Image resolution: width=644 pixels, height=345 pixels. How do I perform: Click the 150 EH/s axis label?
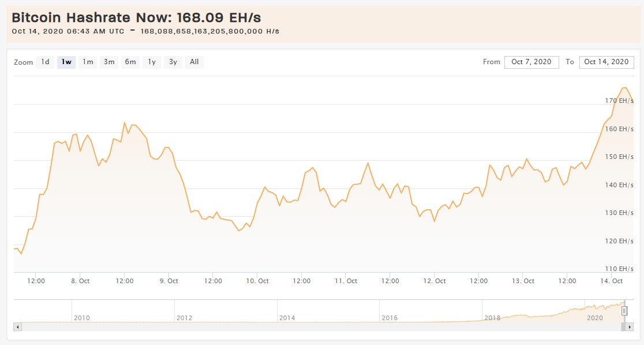619,157
